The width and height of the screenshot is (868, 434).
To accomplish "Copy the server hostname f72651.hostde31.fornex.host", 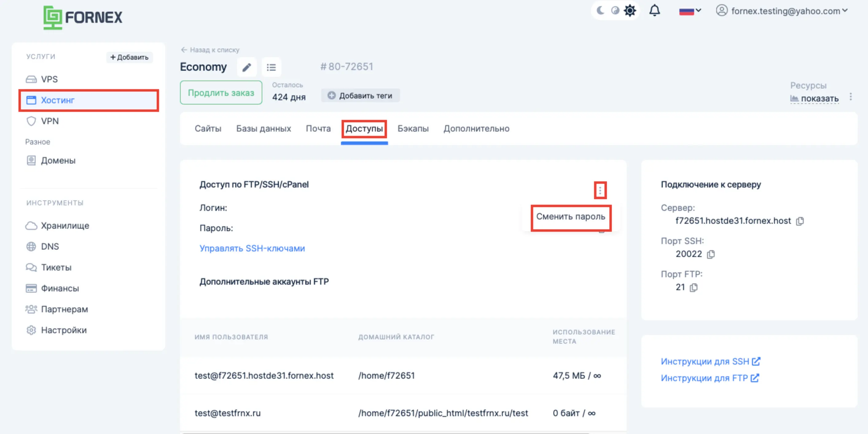I will (800, 221).
